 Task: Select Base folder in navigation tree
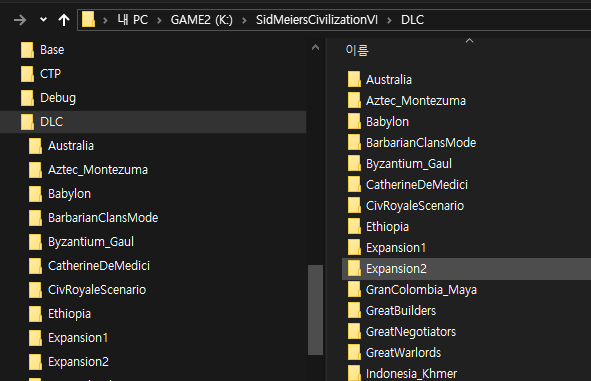pos(52,50)
